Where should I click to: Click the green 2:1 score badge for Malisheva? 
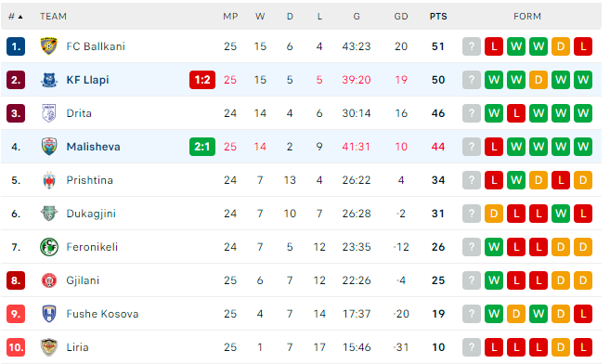point(202,147)
